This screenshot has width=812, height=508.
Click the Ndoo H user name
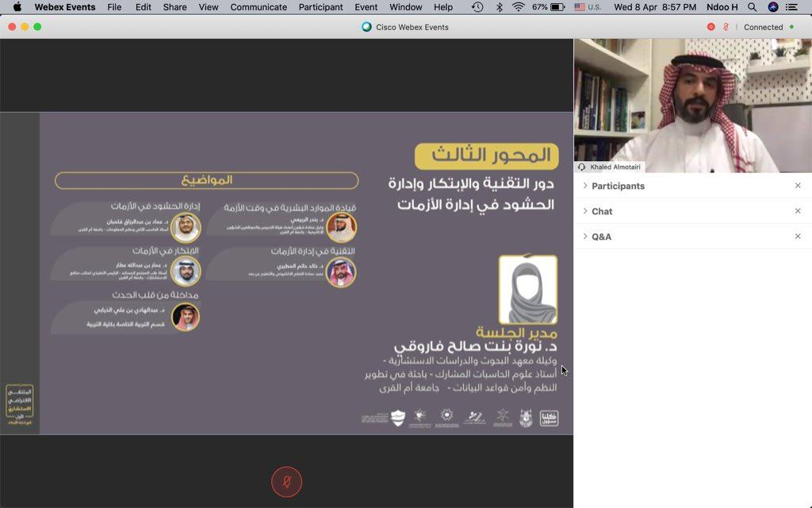coord(722,7)
